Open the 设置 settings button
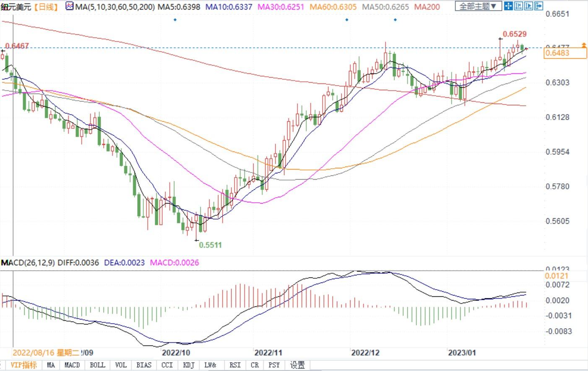The image size is (588, 371). pyautogui.click(x=297, y=365)
